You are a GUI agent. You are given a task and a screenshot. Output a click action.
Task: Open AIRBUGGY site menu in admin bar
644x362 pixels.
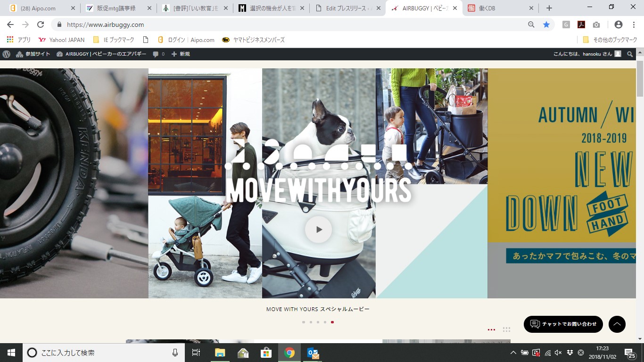click(x=101, y=54)
